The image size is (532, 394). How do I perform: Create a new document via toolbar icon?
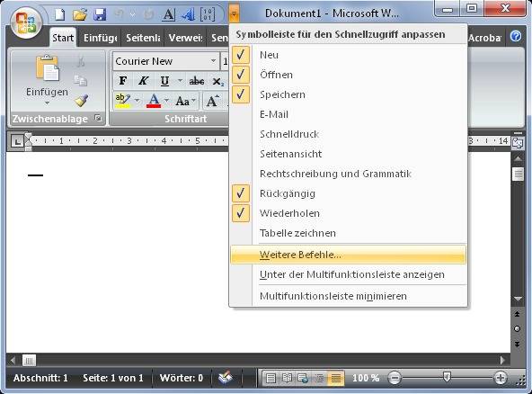(x=60, y=14)
